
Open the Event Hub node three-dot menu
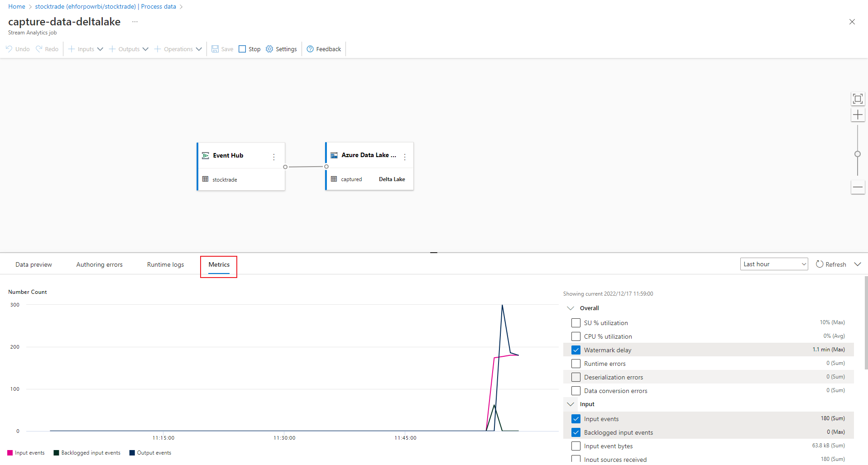click(274, 157)
